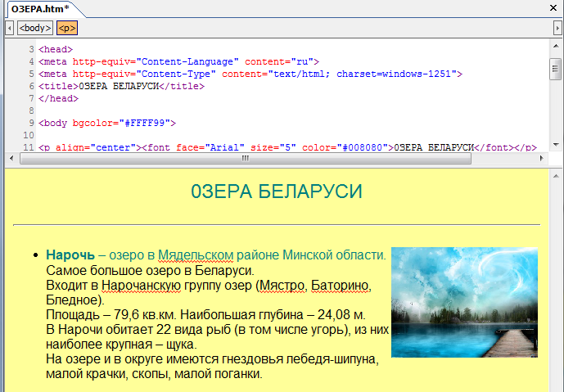Click the horizontal rule under the heading
Screen dimensions: 564x392
pos(277,224)
